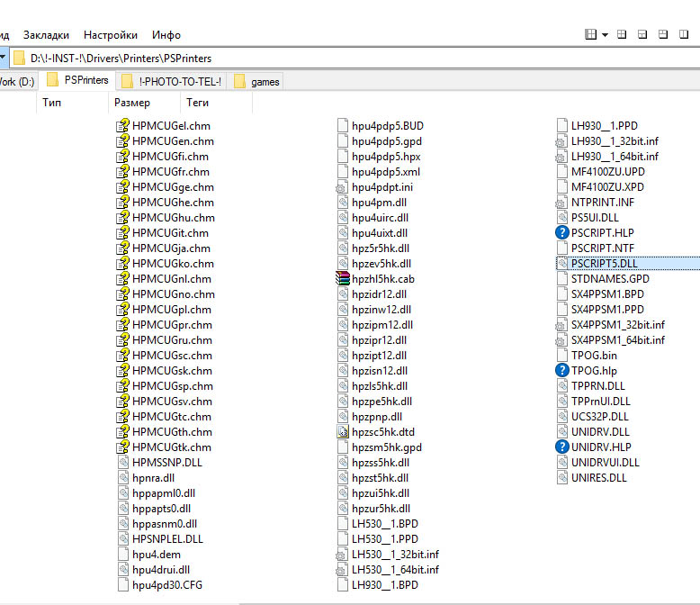Select the file PS5UI.DLL
Viewport: 700px width, 605px height.
595,218
